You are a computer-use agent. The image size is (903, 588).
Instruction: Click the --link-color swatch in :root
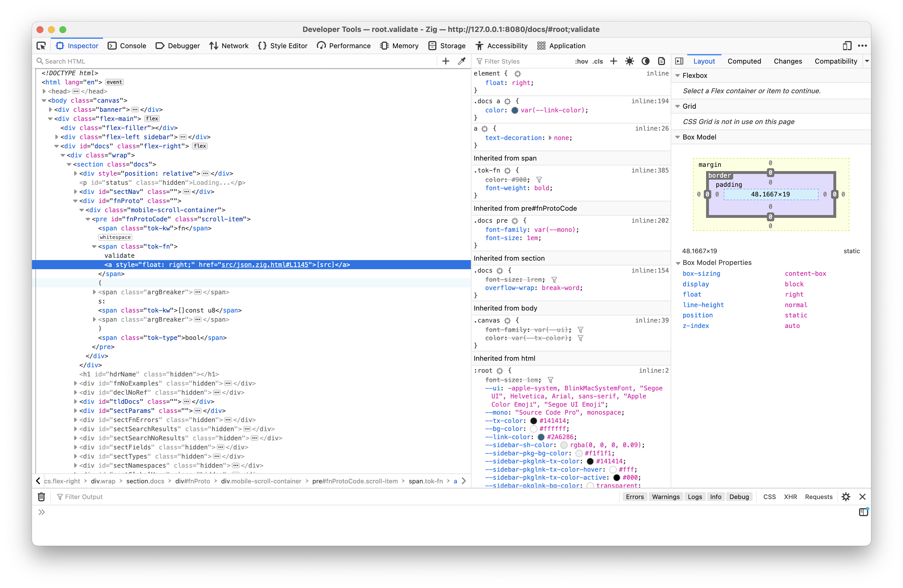[x=541, y=437]
